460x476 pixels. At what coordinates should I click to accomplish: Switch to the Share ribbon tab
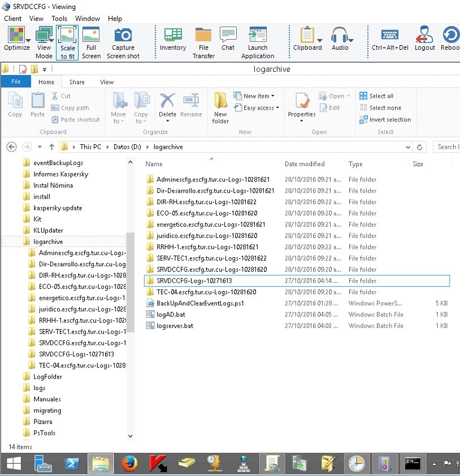[77, 82]
